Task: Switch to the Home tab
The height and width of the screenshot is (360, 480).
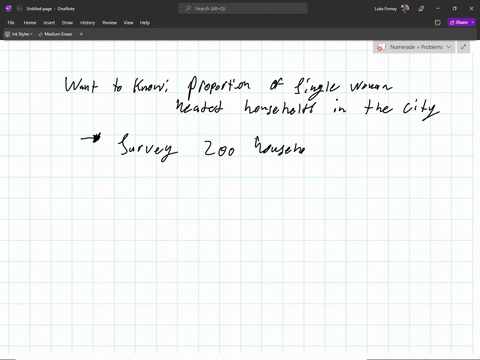Action: (30, 23)
